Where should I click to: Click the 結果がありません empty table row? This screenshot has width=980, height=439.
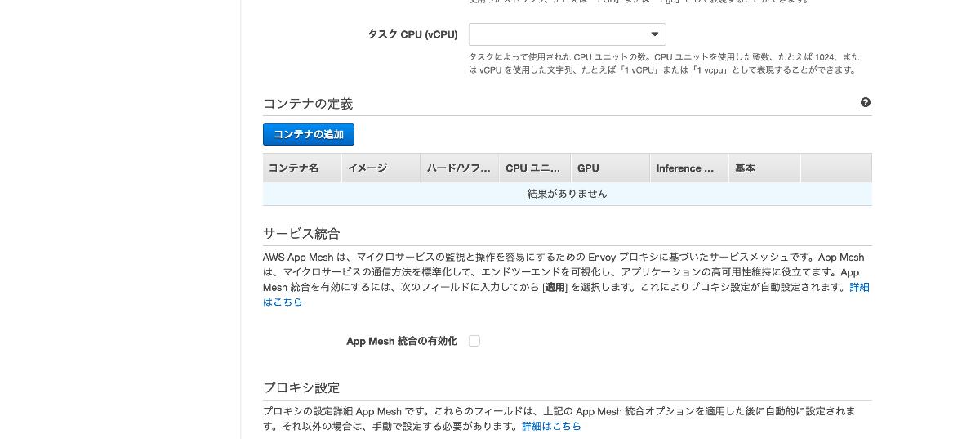tap(568, 194)
